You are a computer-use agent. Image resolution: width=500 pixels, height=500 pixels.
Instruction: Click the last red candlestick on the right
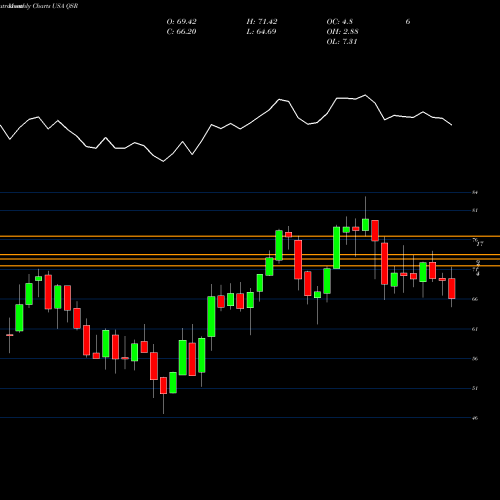452,288
